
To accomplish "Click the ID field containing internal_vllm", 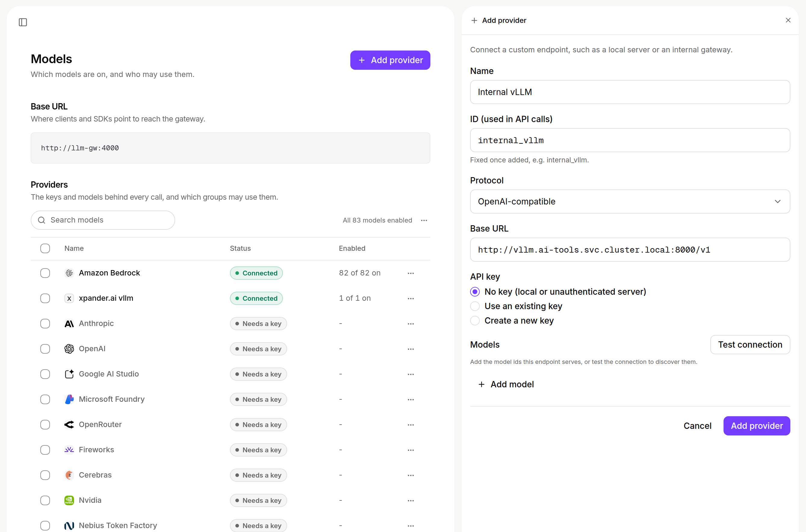I will tap(630, 140).
